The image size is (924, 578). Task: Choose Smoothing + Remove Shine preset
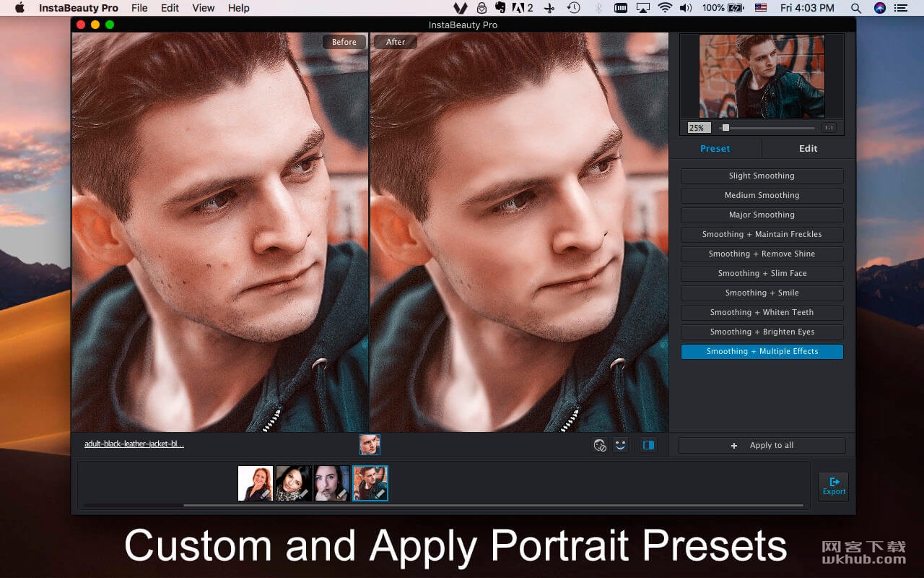(x=762, y=254)
